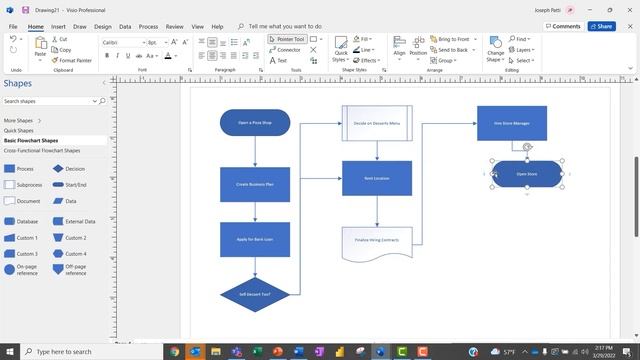Screen dimensions: 640x360
Task: Pick the Process stencil shape
Action: coord(9,169)
